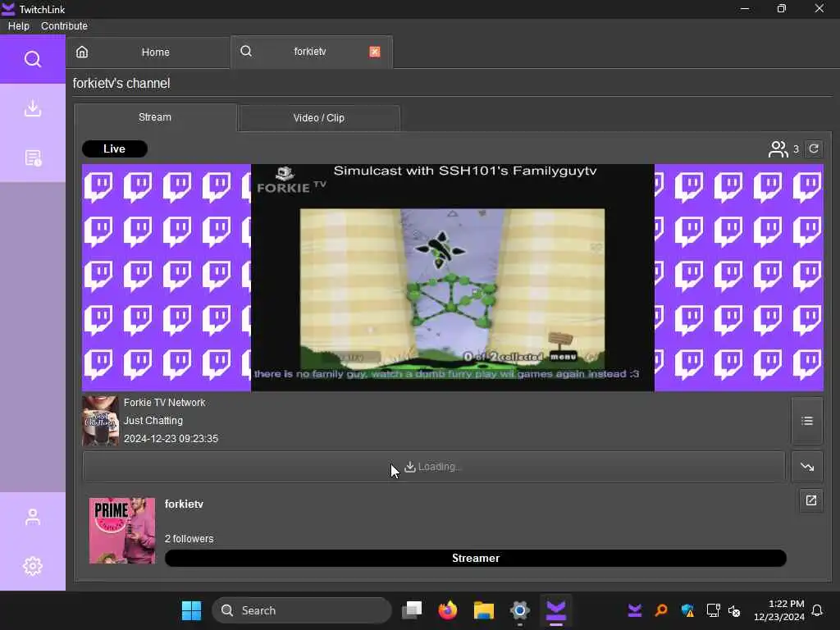Open Firefox from the taskbar

coord(448,610)
